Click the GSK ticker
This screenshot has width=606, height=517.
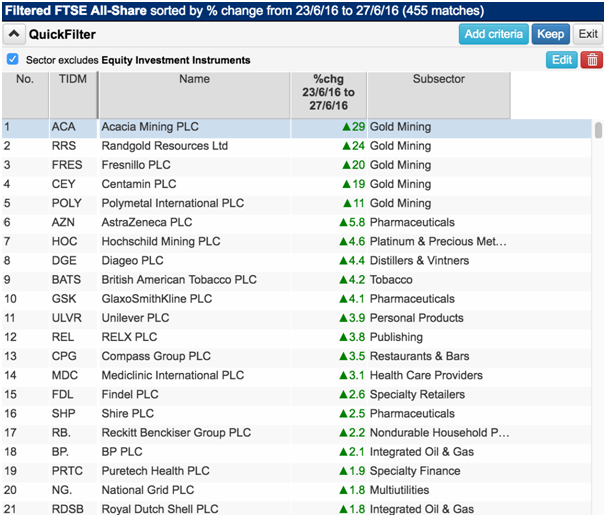(x=64, y=299)
